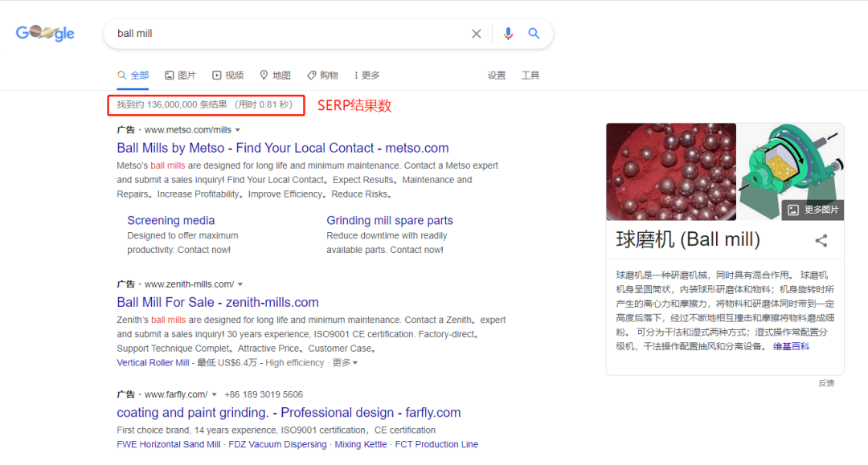Click the Google logo
This screenshot has height=465, width=868.
pyautogui.click(x=45, y=33)
